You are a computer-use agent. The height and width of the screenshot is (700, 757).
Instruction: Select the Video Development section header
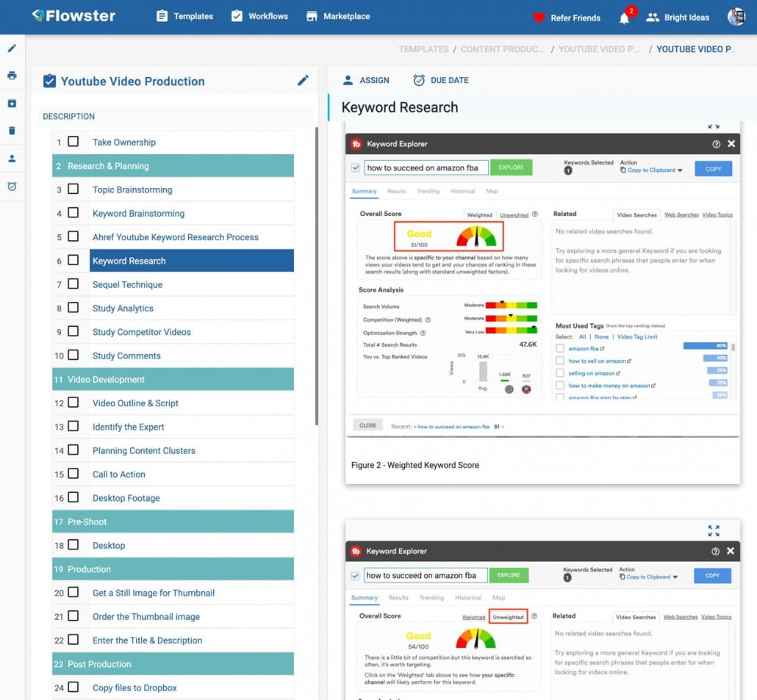pos(173,379)
